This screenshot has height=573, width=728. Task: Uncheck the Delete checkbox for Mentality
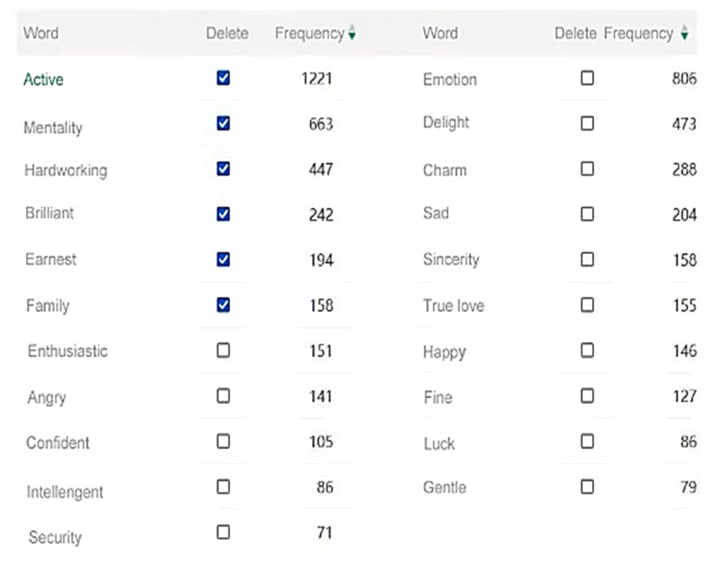(223, 123)
